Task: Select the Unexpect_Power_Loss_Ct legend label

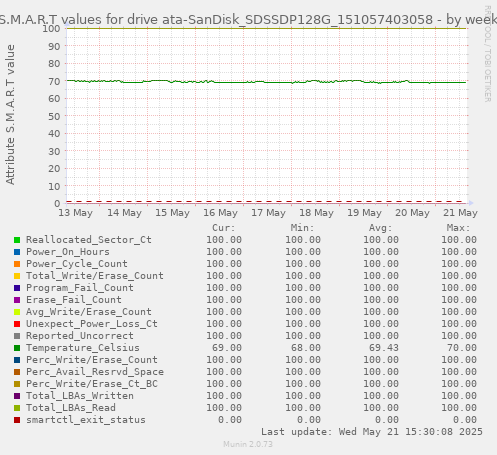Action: tap(92, 324)
